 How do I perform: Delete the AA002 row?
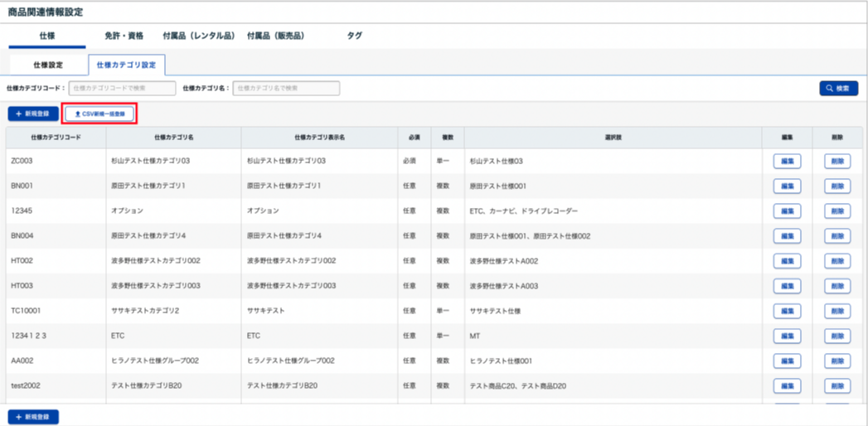[x=837, y=361]
